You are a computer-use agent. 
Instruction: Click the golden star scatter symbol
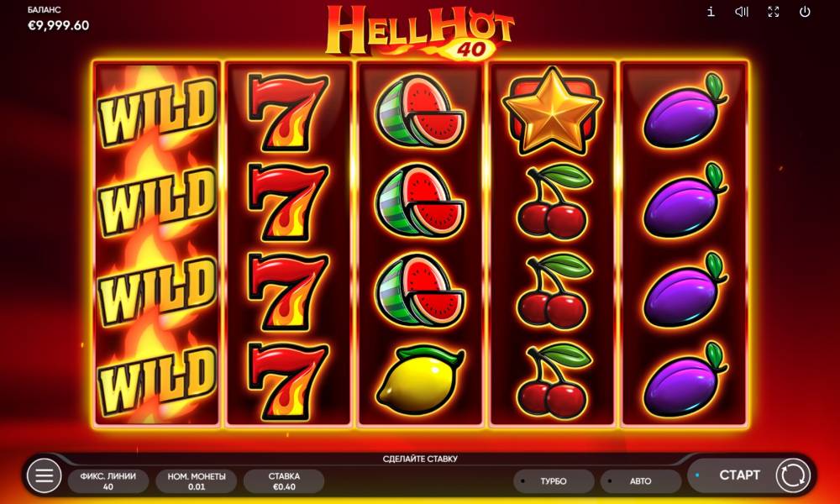552,110
